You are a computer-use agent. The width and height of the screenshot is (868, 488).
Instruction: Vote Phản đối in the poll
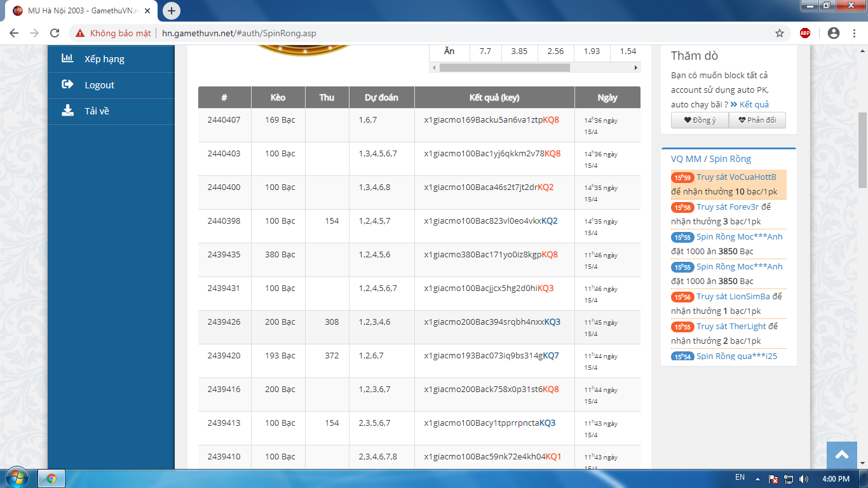click(757, 120)
